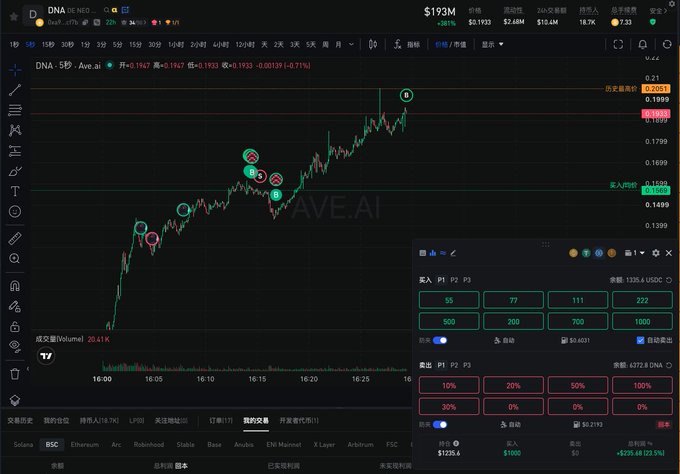Search the token via magnifier icon
Screen dimensions: 680x474
pos(106,10)
